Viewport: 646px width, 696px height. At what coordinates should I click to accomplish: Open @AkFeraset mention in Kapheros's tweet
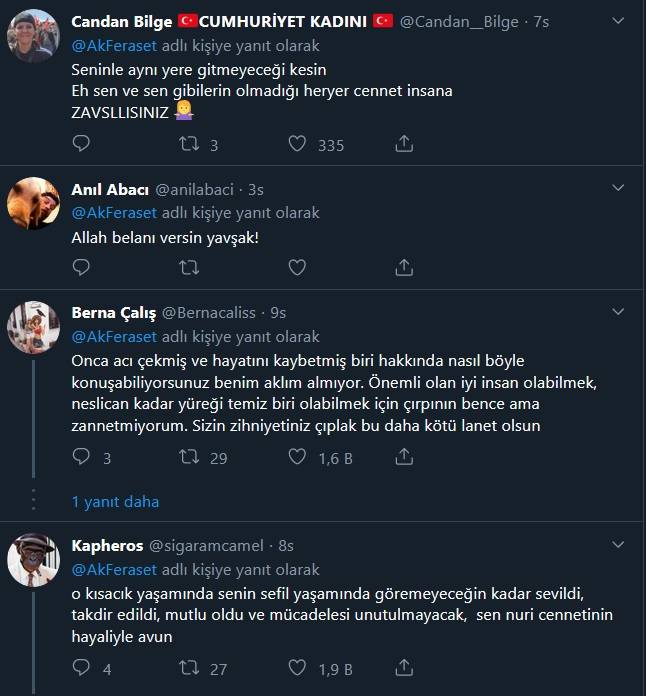114,569
